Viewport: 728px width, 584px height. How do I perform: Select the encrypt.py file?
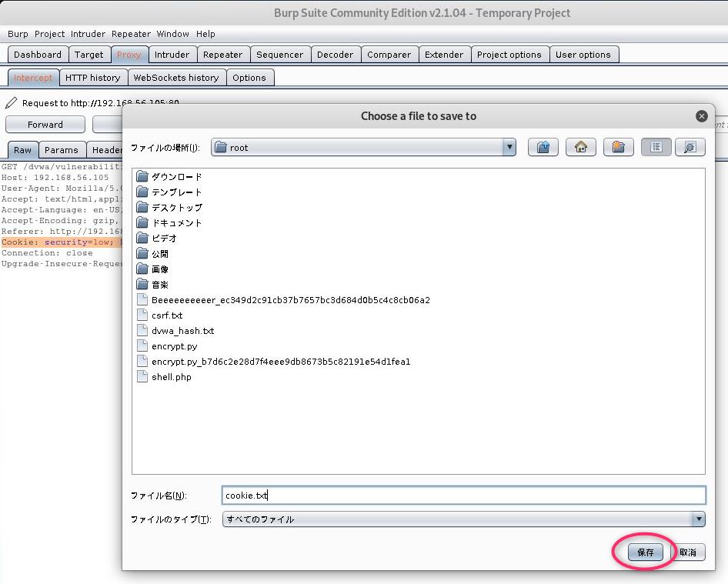point(167,345)
